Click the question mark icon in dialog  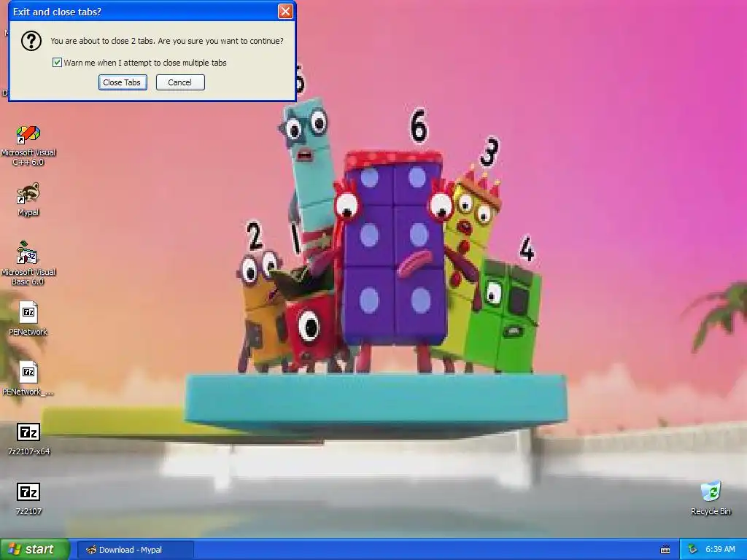31,42
